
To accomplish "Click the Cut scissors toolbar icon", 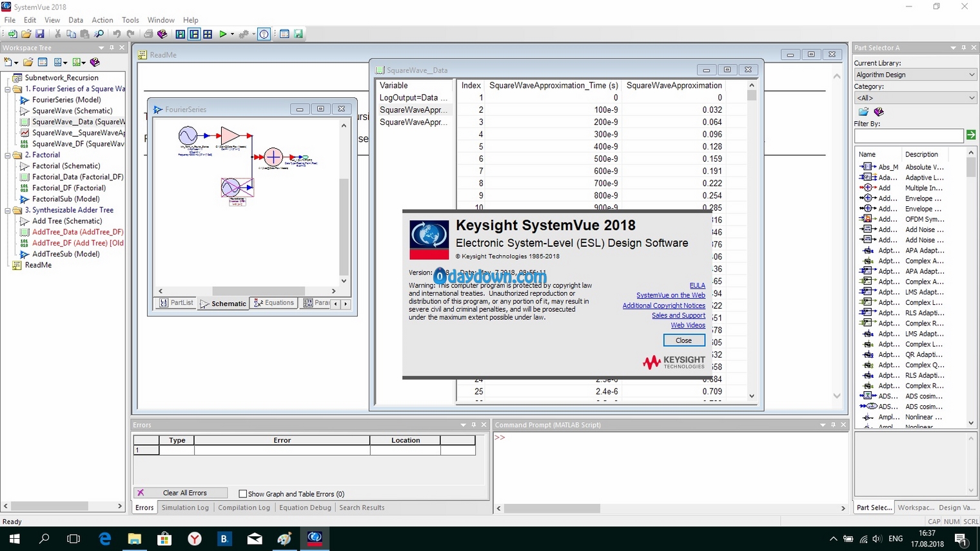I will pyautogui.click(x=57, y=34).
